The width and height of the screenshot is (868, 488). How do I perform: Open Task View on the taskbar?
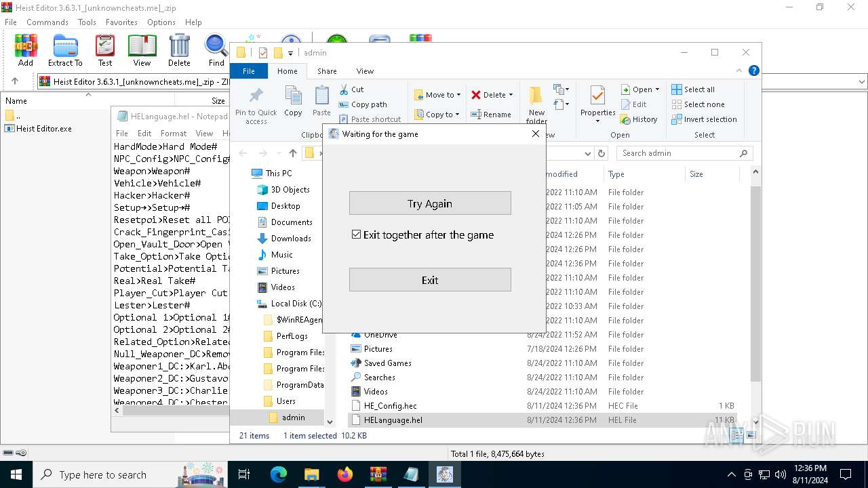[244, 474]
